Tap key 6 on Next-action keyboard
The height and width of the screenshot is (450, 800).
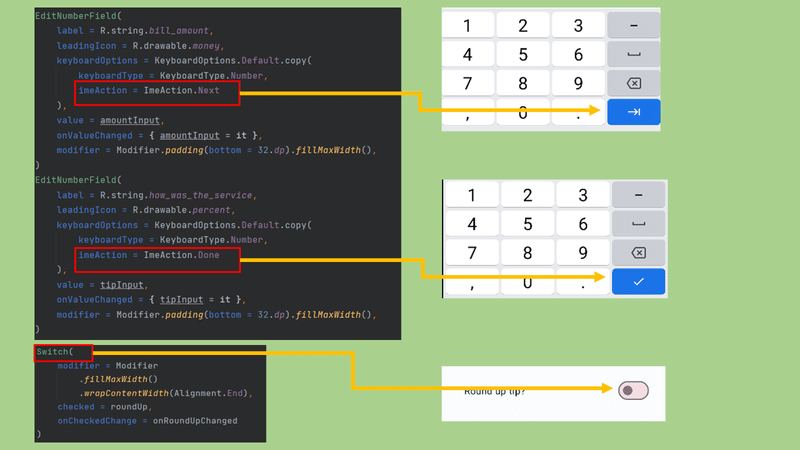pos(578,54)
